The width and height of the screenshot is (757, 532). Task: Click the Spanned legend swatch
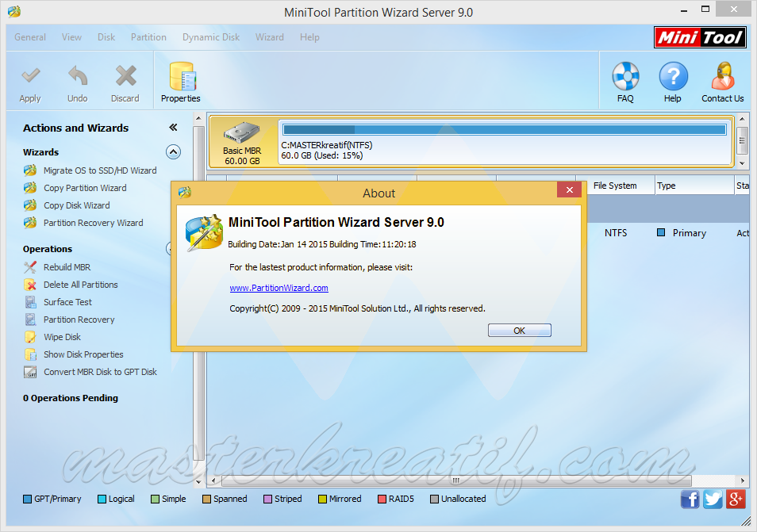coord(206,499)
